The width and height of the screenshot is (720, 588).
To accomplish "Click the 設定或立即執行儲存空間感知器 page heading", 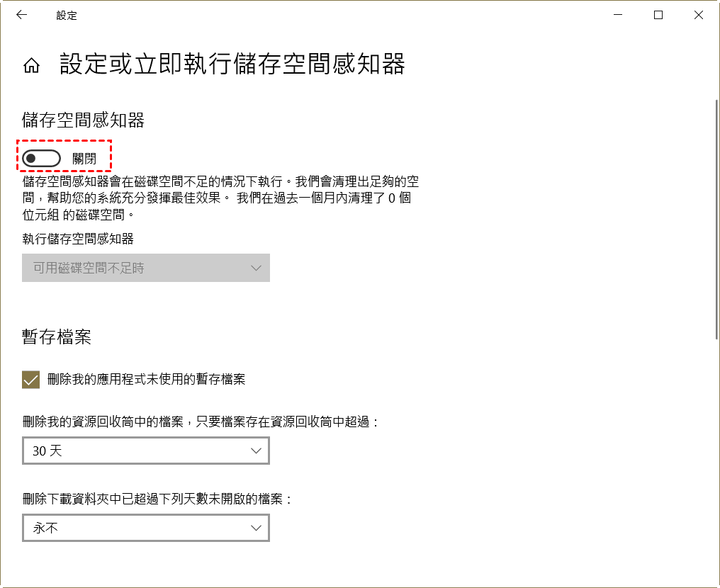I will coord(232,64).
